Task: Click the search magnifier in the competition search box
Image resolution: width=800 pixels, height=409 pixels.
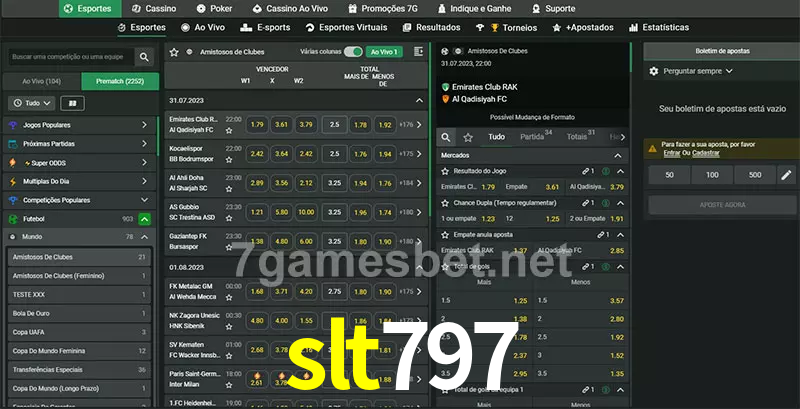Action: [x=145, y=58]
